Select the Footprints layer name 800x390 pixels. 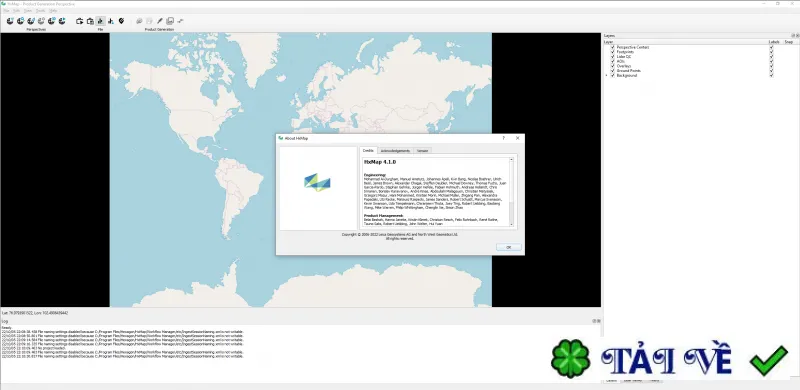coord(625,52)
